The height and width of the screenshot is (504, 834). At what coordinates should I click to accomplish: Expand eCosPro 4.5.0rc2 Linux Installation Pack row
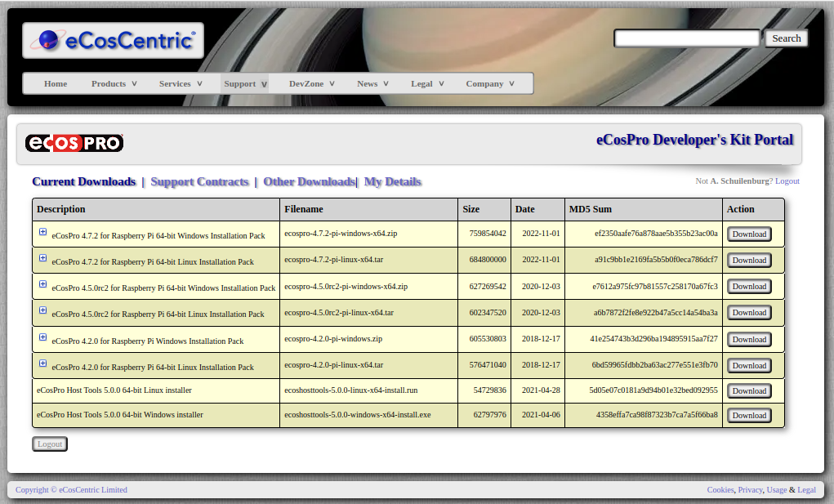42,310
